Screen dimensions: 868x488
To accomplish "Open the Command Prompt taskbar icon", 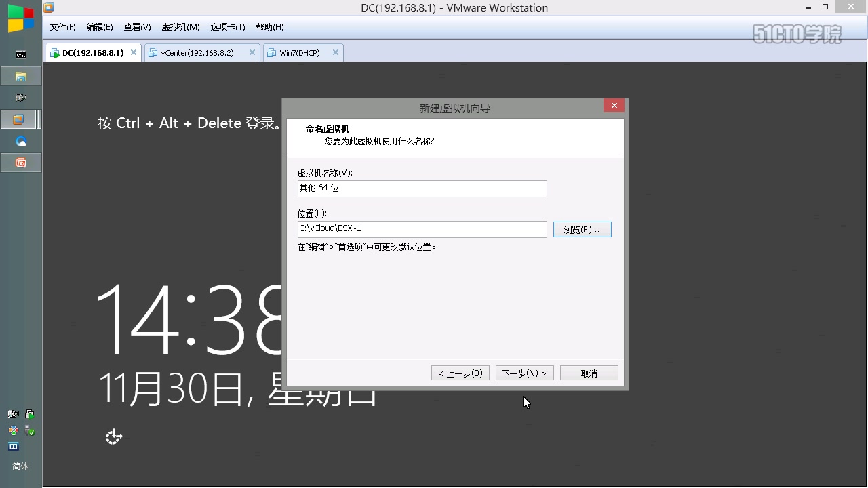I will coord(21,54).
